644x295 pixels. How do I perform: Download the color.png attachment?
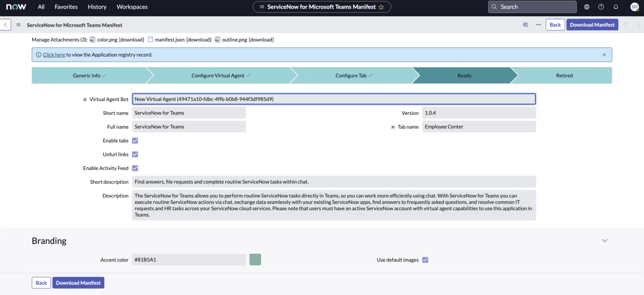click(132, 40)
